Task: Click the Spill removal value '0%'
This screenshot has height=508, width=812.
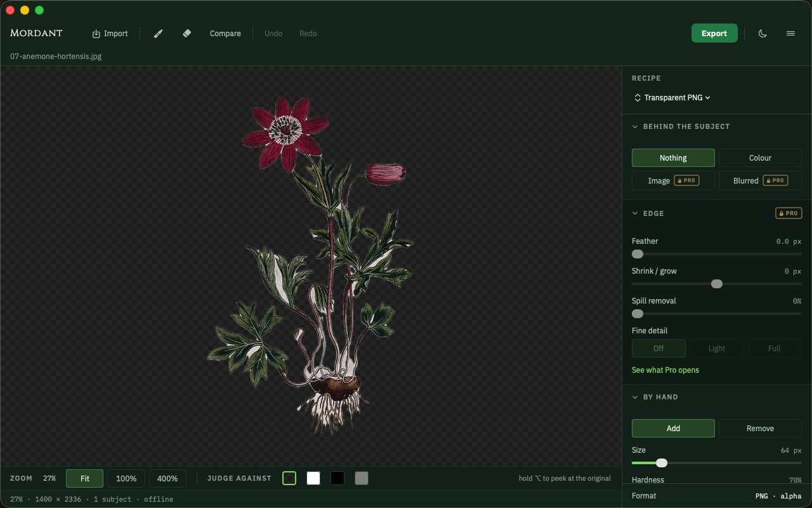Action: pyautogui.click(x=797, y=301)
